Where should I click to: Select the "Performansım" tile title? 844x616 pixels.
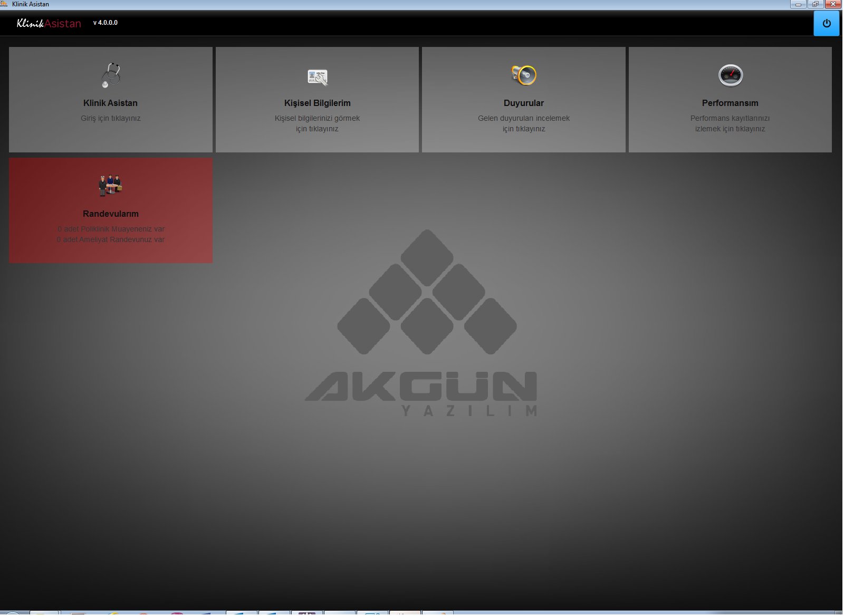pyautogui.click(x=730, y=103)
